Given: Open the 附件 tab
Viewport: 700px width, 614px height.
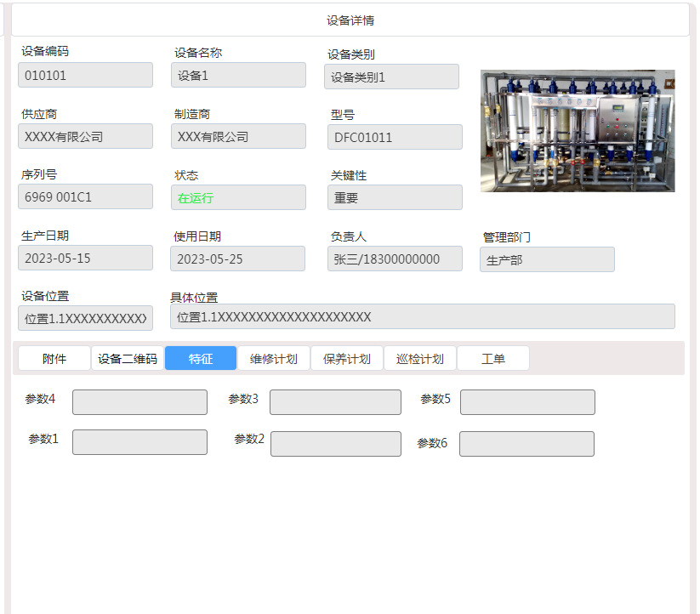Looking at the screenshot, I should coord(54,358).
